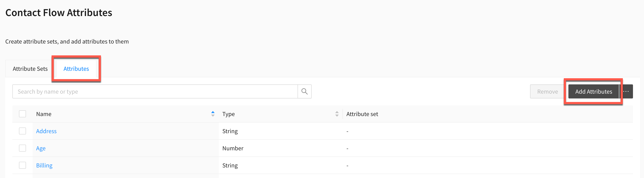Click the Type column header
Screen dimensions: 644x178
click(x=229, y=114)
